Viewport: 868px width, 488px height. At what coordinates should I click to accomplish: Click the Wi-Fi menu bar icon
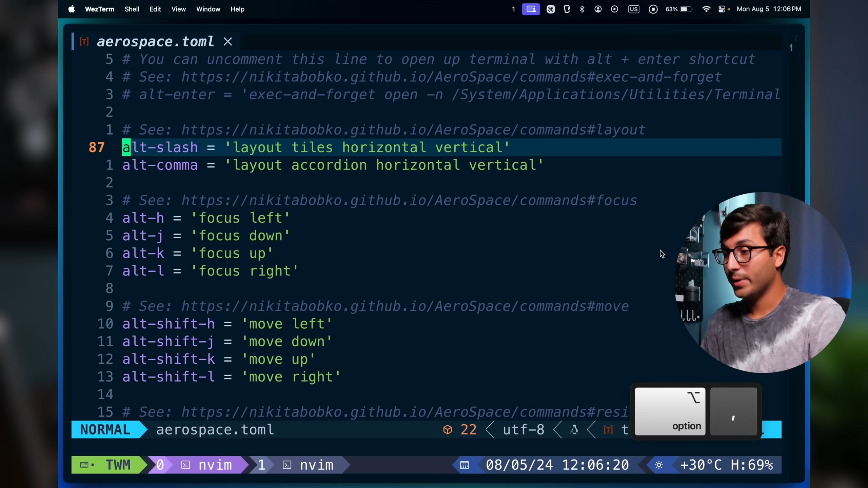point(706,9)
